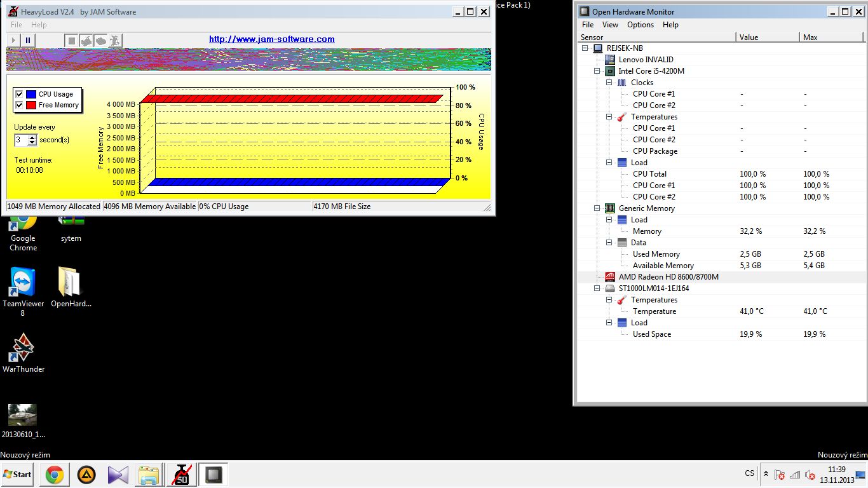The width and height of the screenshot is (868, 488).
Task: Collapse the REJSEK-NB computer node
Action: (585, 48)
